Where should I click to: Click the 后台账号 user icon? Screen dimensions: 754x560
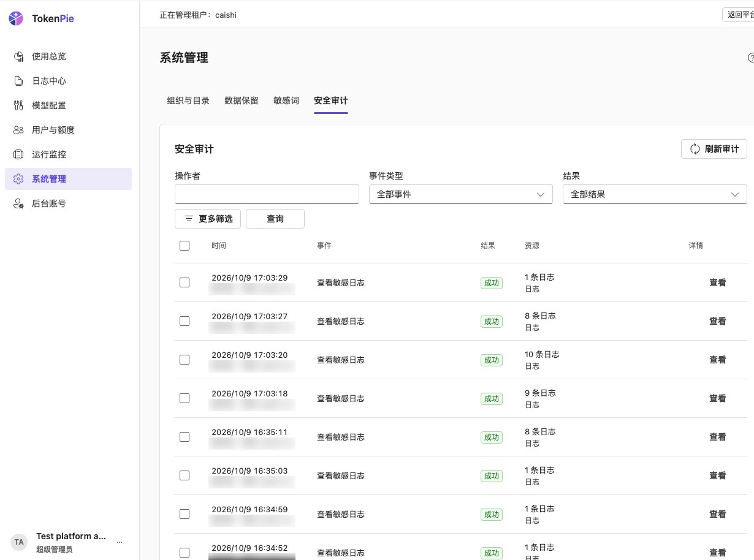tap(18, 203)
